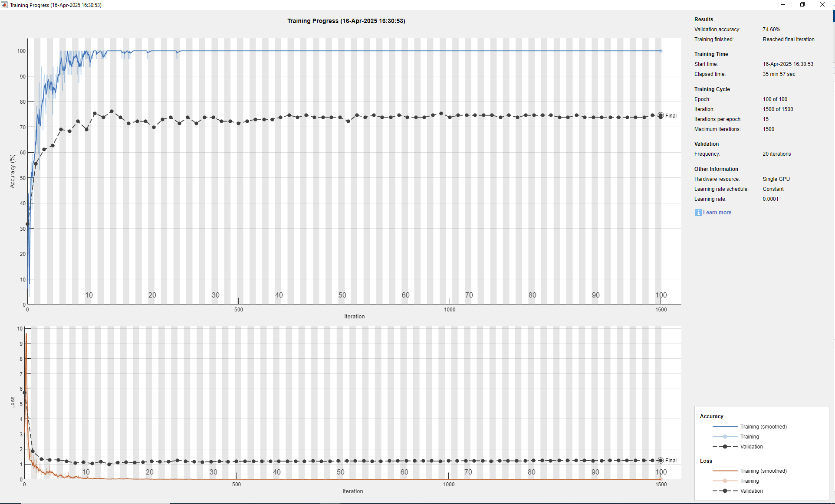The width and height of the screenshot is (835, 504).
Task: Click epoch 50 label in accuracy plot
Action: (342, 295)
